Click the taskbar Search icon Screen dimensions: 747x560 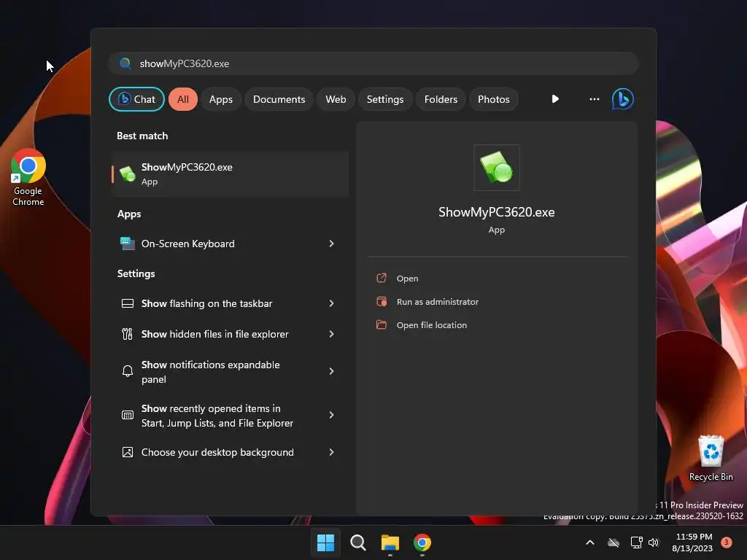[x=357, y=542]
